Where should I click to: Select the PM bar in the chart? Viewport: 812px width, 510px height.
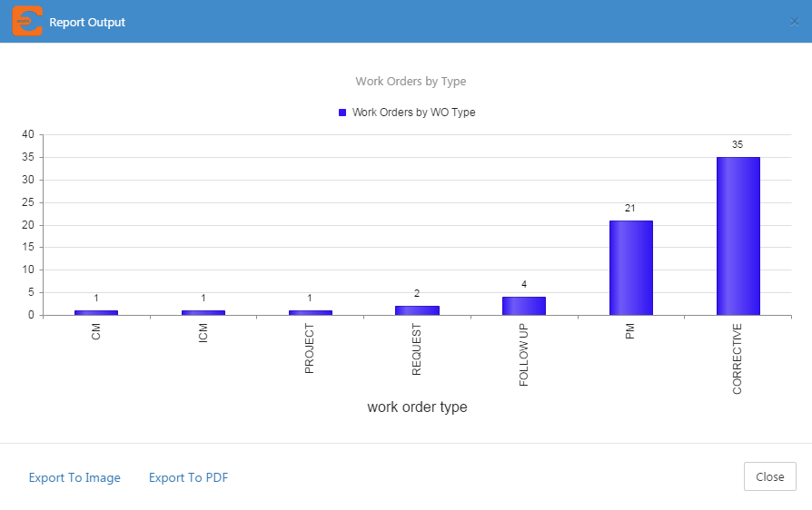pos(630,268)
